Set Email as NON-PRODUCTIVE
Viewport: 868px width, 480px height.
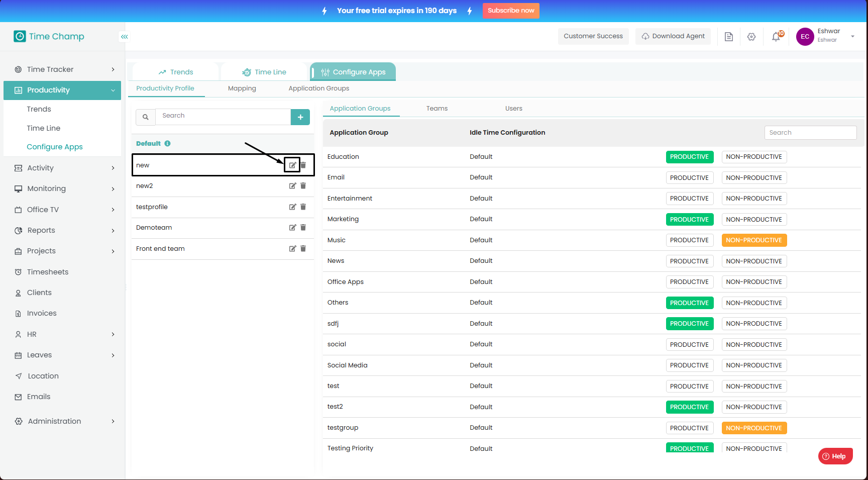click(754, 178)
